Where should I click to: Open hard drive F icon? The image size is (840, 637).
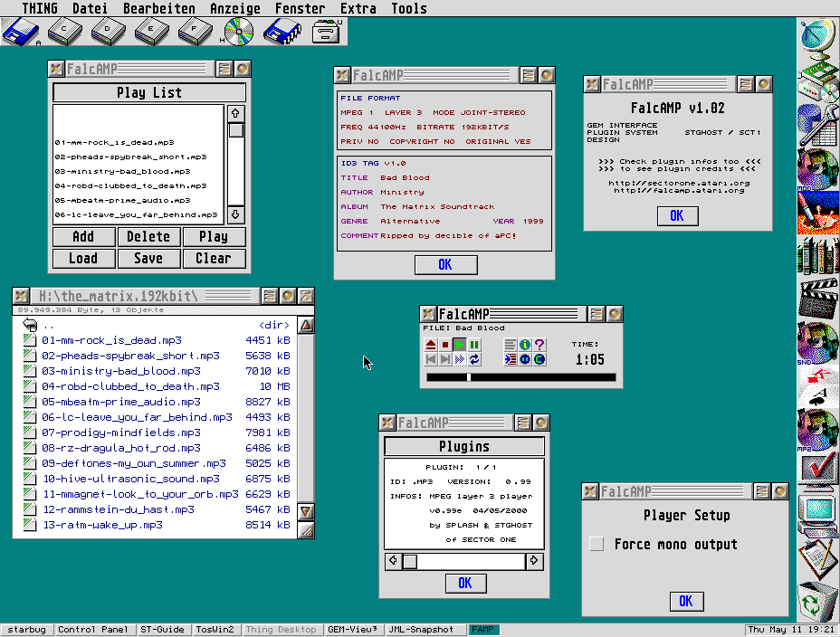(195, 31)
